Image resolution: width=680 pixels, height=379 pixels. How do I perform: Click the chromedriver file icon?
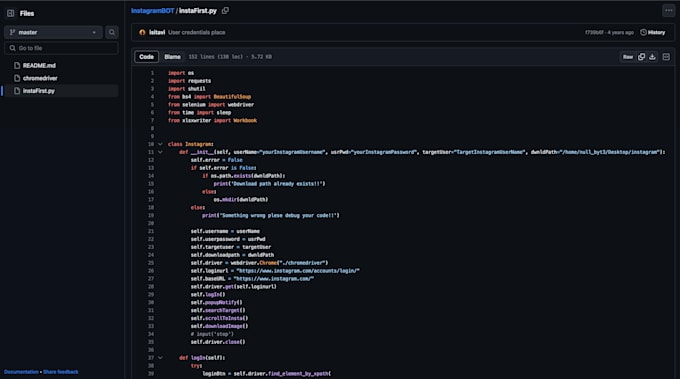pos(17,78)
